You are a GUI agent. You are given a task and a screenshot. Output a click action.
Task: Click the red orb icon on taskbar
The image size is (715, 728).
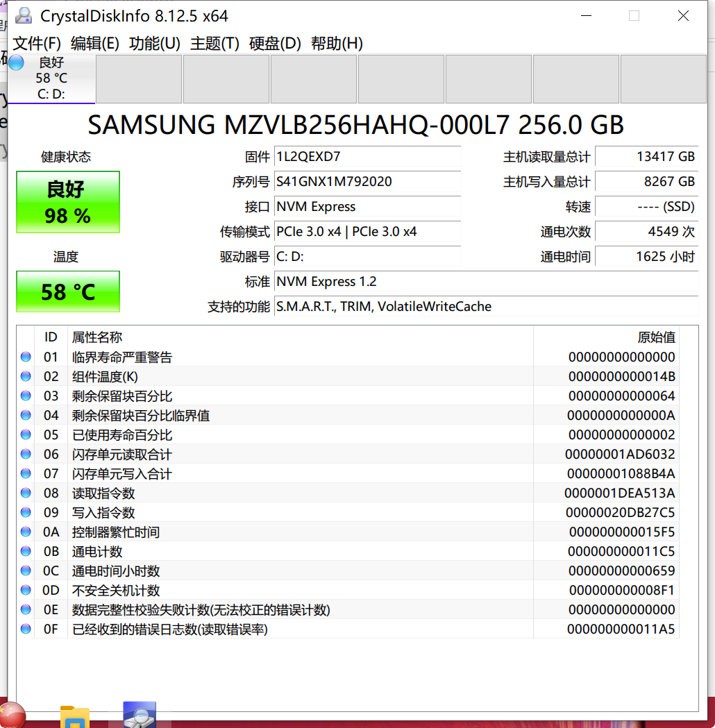tap(12, 715)
